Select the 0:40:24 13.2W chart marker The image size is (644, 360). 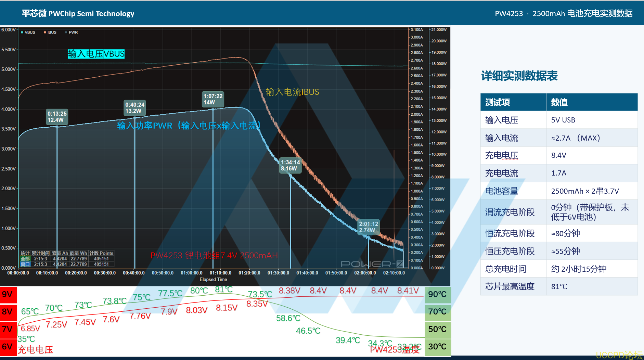click(135, 108)
